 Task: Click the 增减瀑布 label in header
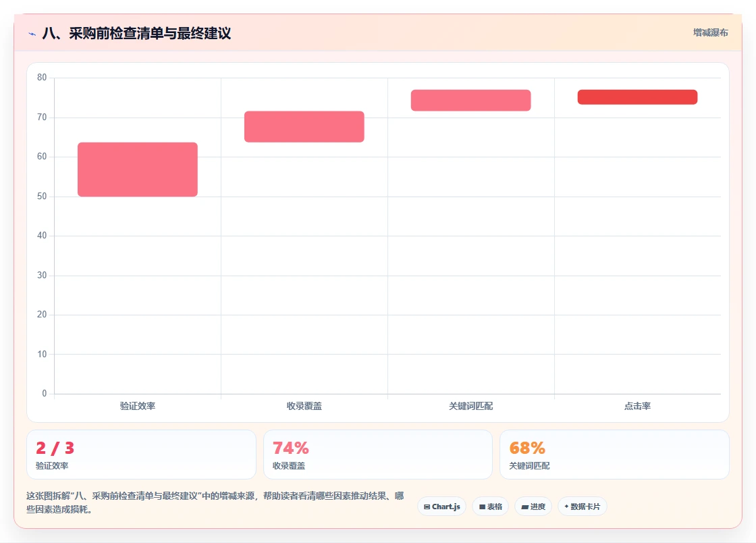710,33
